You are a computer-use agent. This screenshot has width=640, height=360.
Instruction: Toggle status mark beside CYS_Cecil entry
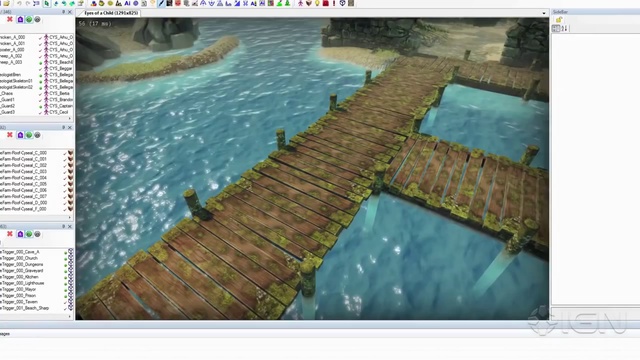(41, 112)
